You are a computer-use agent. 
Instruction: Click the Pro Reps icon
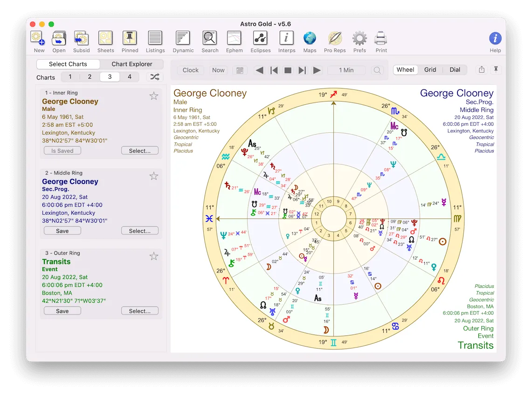(x=335, y=41)
